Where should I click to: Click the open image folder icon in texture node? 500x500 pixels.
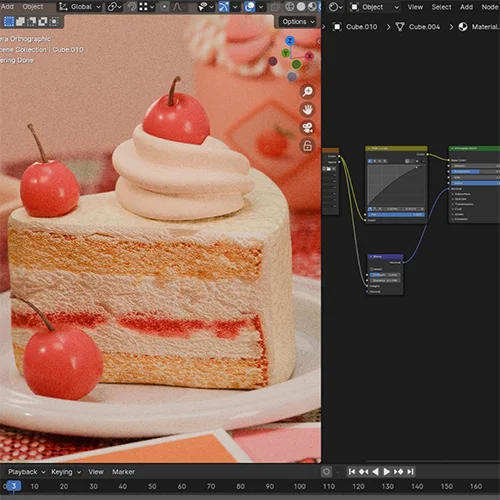[x=329, y=169]
